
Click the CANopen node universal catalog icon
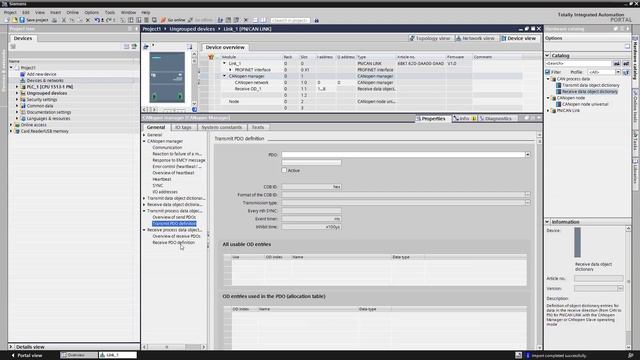point(558,104)
